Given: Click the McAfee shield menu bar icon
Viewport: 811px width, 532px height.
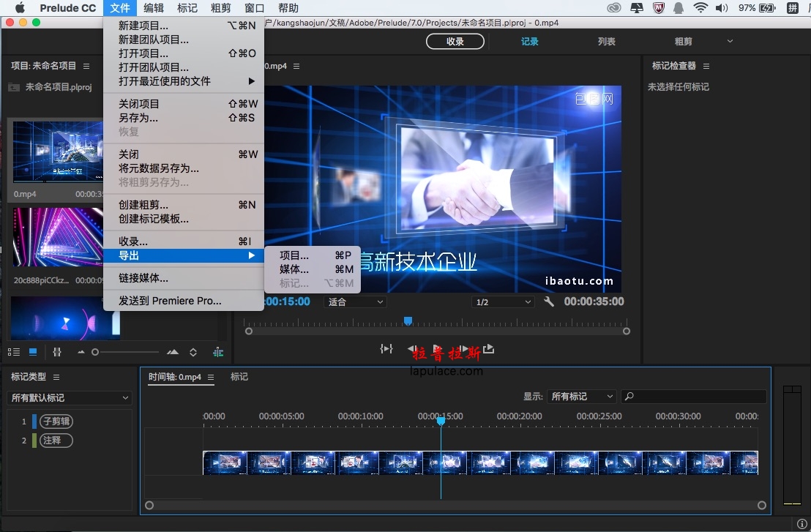Looking at the screenshot, I should tap(659, 8).
